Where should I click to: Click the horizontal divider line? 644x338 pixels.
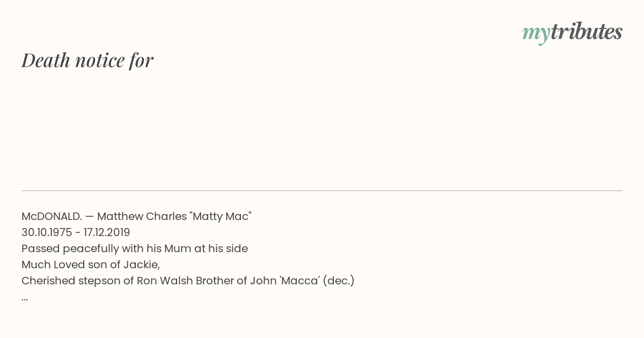(322, 190)
